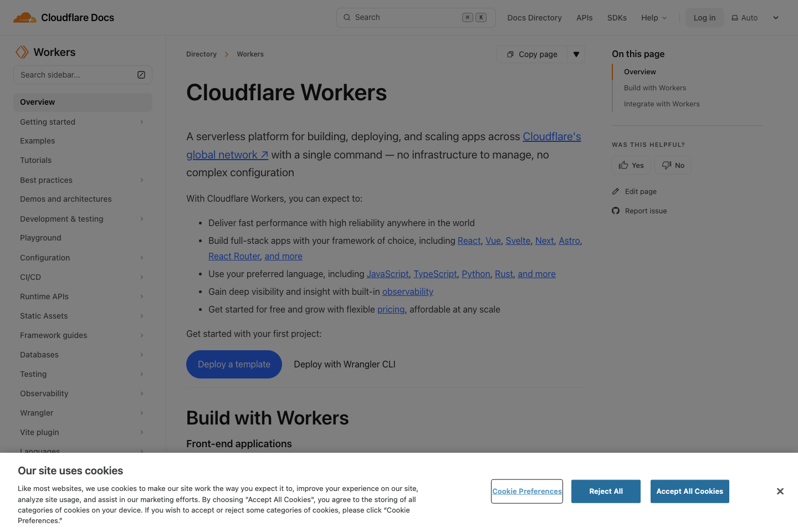Viewport: 798px width, 532px height.
Task: Toggle the Auto theme switcher
Action: point(744,17)
